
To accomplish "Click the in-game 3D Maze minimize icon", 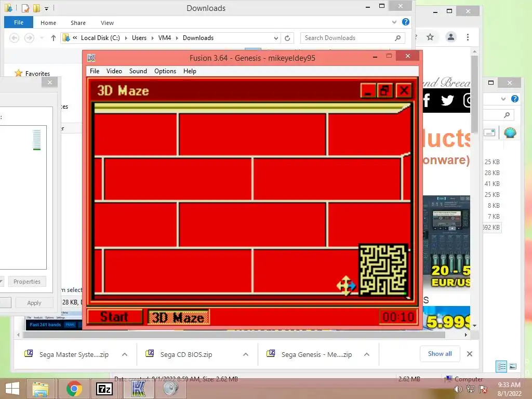I will 368,90.
